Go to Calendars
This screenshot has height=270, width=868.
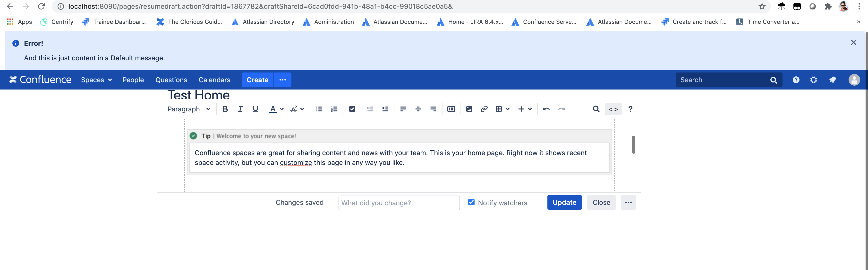(214, 80)
